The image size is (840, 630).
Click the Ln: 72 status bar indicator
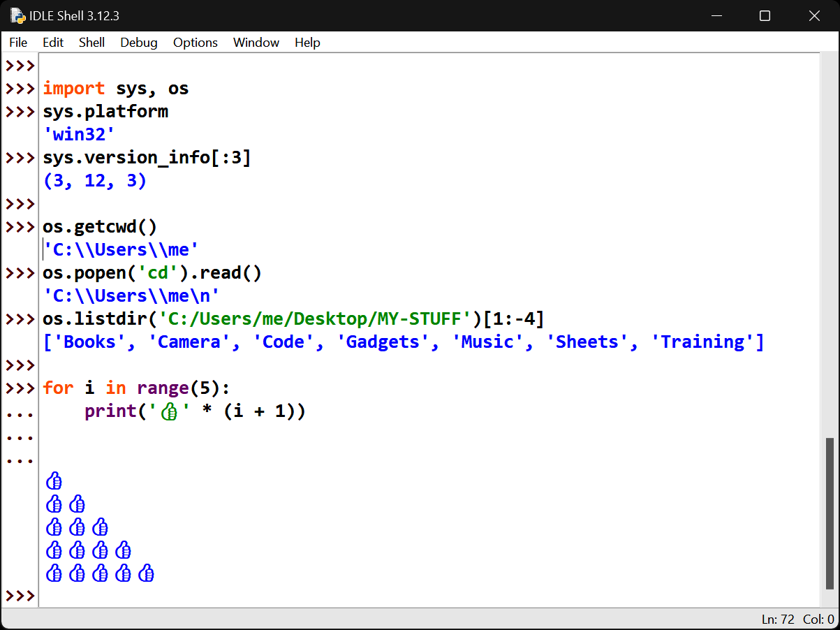[x=778, y=620]
